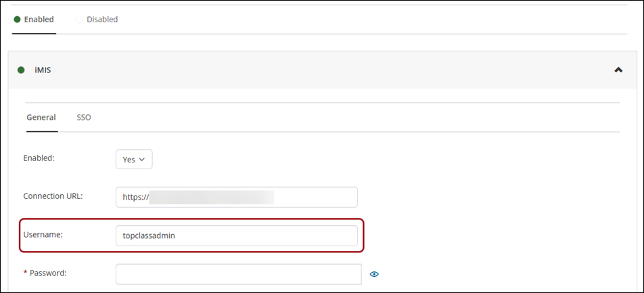The height and width of the screenshot is (293, 644).
Task: Click the "Enabled:" field label
Action: [39, 158]
